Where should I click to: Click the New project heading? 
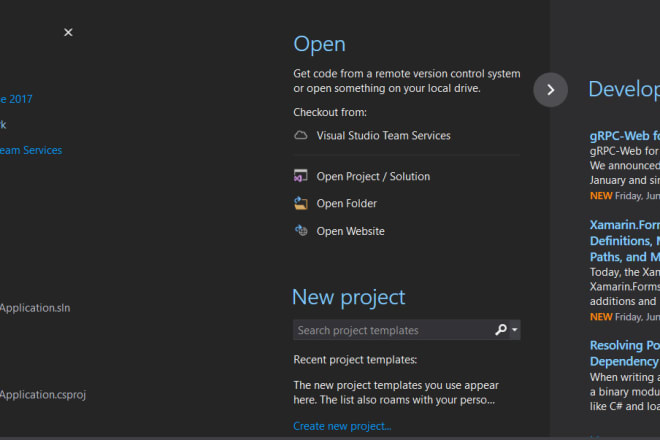click(349, 297)
